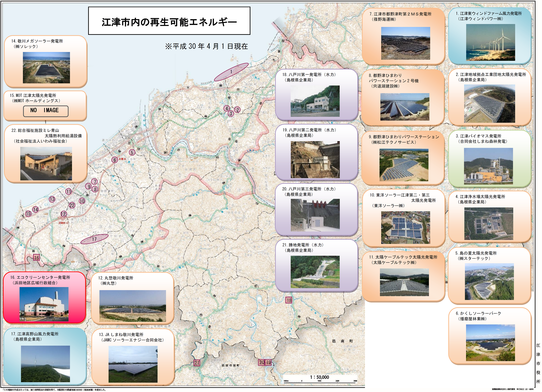Pick map marker circle 7
Viewport: 542px width, 392px height.
pos(95,182)
